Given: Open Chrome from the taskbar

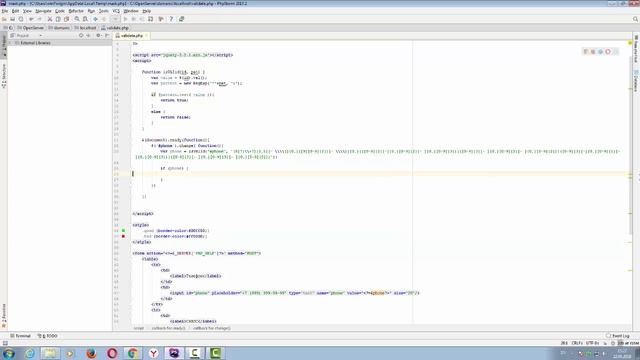Looking at the screenshot, I should click(x=133, y=353).
